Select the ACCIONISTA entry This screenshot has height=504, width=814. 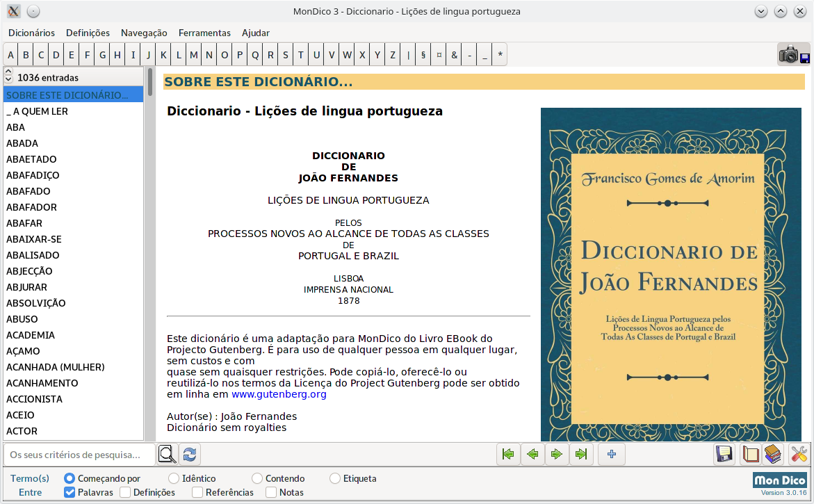click(x=73, y=398)
